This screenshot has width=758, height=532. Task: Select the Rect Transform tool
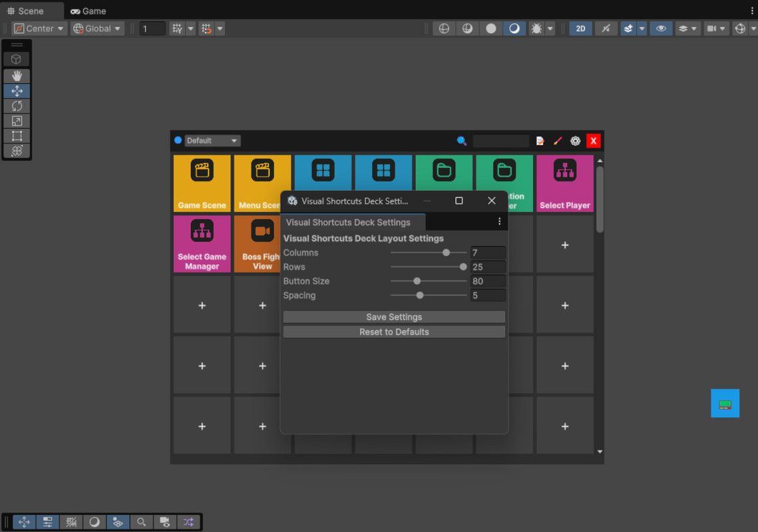(x=17, y=136)
